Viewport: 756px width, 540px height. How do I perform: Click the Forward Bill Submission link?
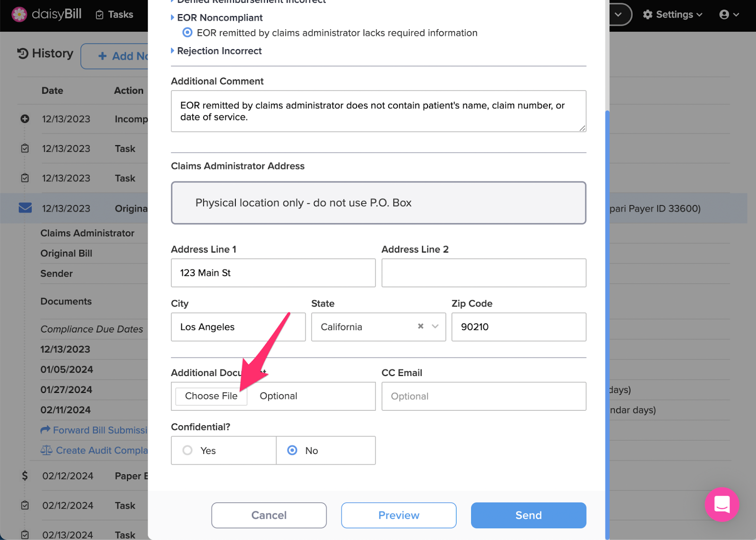pos(94,430)
